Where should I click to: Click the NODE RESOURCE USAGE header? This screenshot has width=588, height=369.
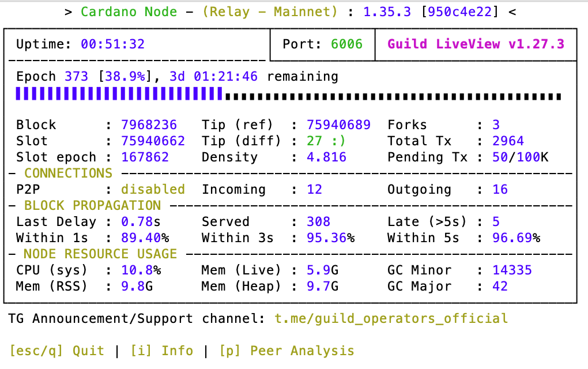pos(100,254)
